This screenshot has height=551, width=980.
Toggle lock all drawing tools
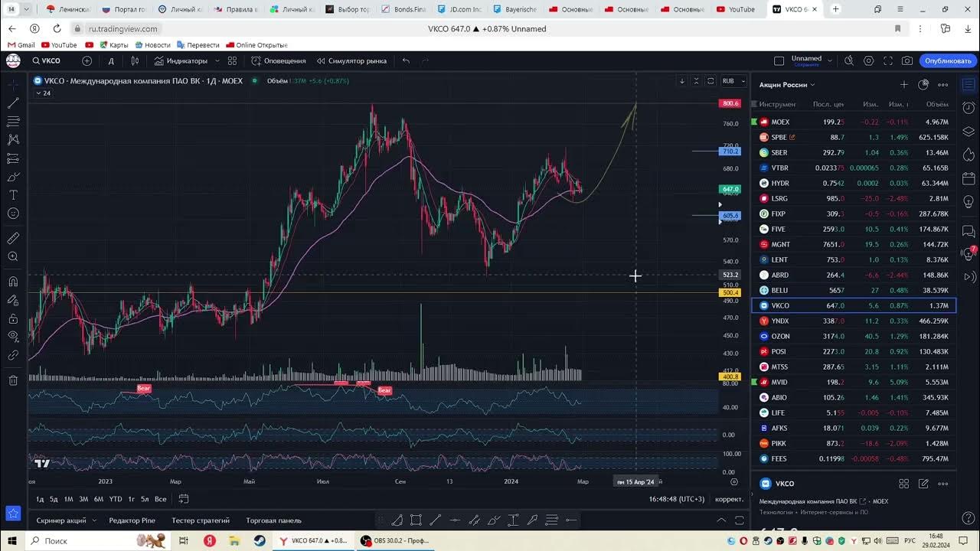pos(13,318)
